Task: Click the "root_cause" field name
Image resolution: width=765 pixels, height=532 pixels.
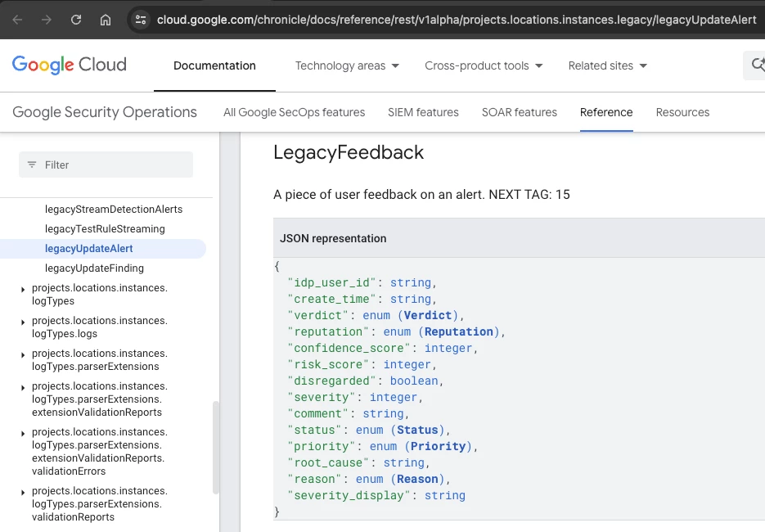Action: click(x=328, y=463)
